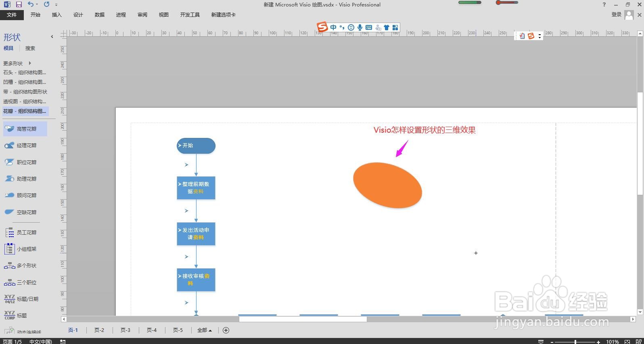Open the 石头 - 组织结构图 stencil
The width and height of the screenshot is (644, 344).
[x=25, y=73]
